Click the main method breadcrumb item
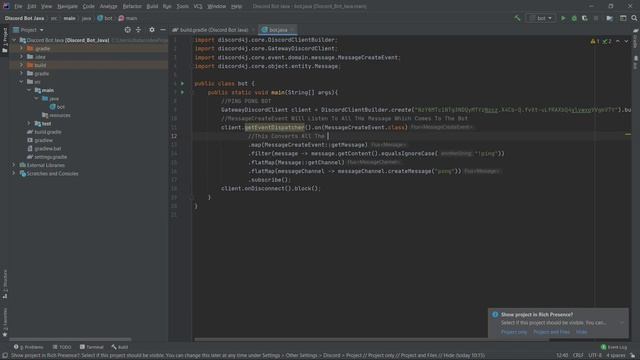Image resolution: width=640 pixels, height=360 pixels. 128,18
